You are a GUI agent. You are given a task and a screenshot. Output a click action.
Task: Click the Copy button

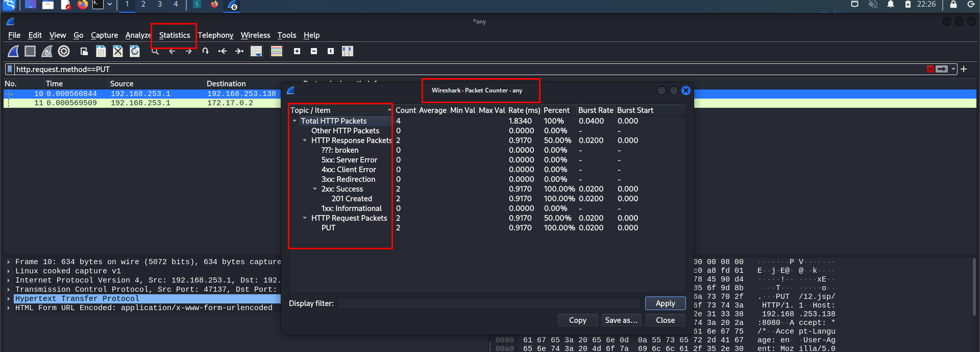(578, 320)
